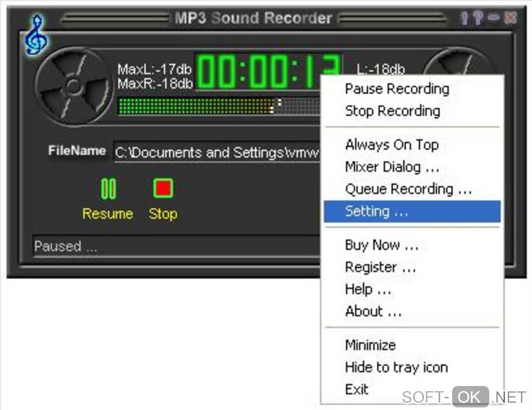The width and height of the screenshot is (532, 410).
Task: Minimize the recorder using the title bar dash icon
Action: (493, 17)
